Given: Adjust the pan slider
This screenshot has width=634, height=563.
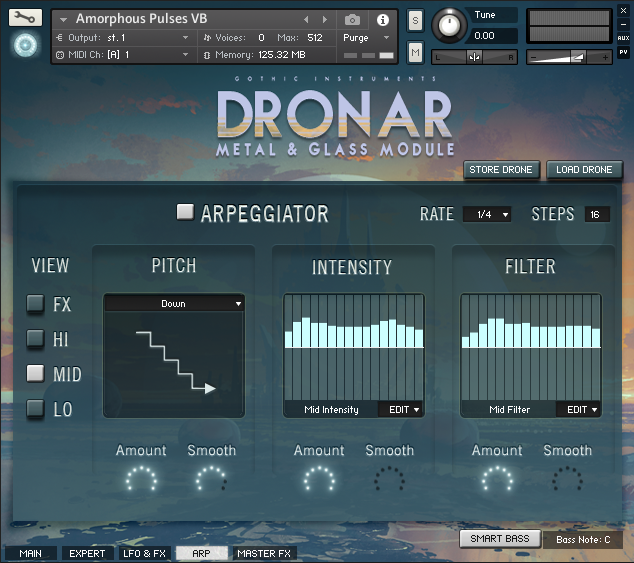Looking at the screenshot, I should click(474, 57).
